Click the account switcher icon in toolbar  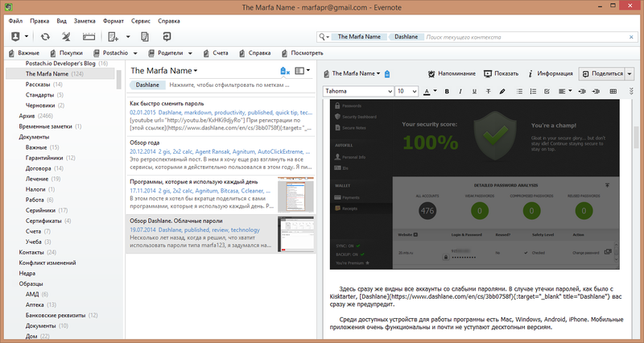pos(15,36)
